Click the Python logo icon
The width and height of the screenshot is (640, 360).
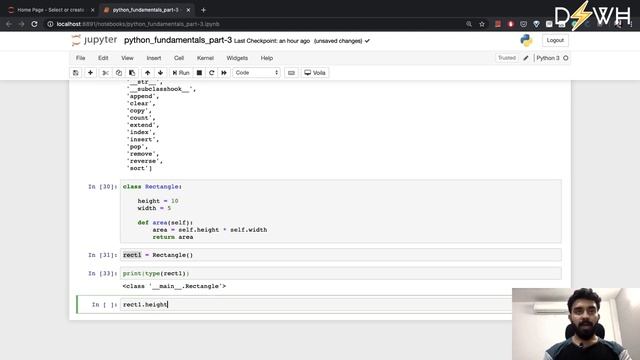[x=526, y=40]
